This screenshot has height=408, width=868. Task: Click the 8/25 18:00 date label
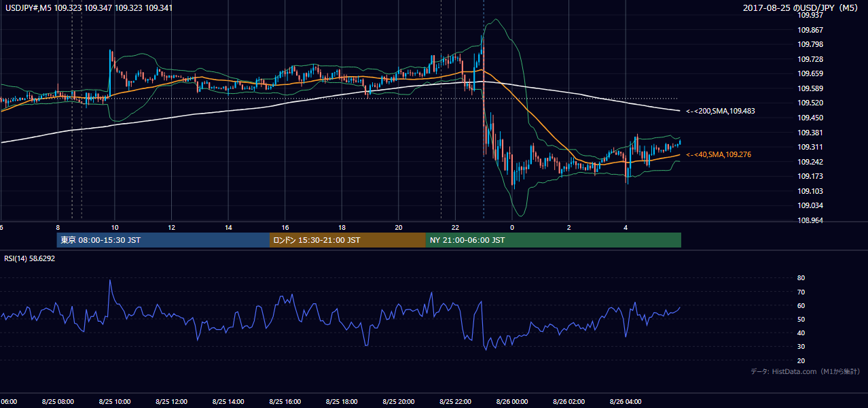click(342, 401)
